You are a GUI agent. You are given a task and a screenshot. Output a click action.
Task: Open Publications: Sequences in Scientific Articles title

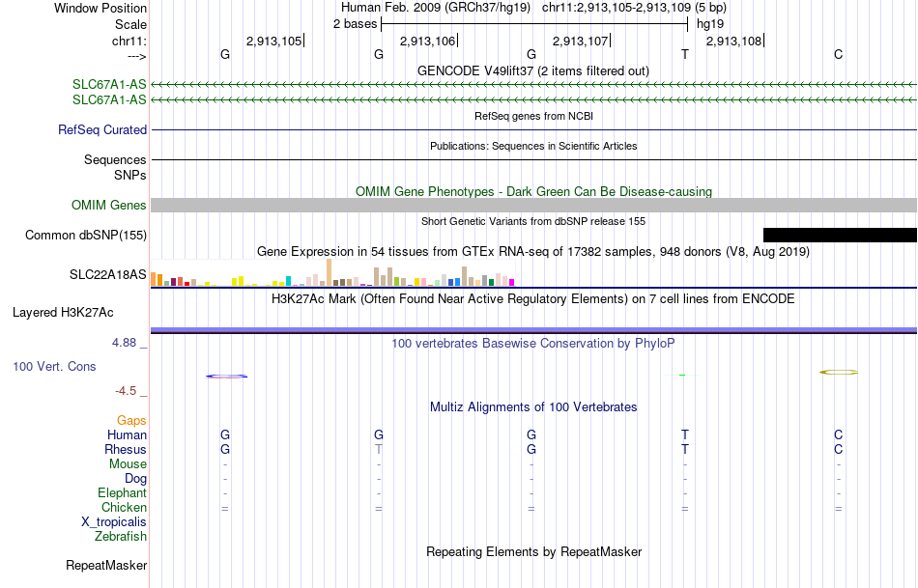click(x=533, y=146)
